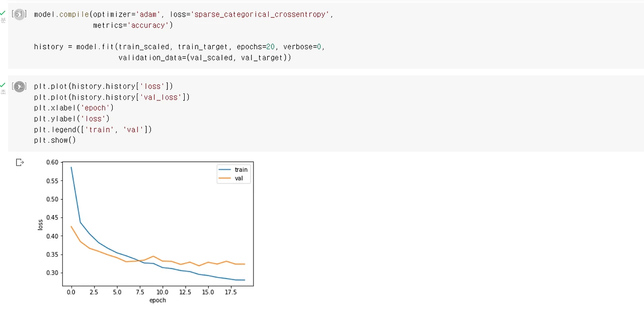Click the verbose=0 argument

(x=302, y=47)
